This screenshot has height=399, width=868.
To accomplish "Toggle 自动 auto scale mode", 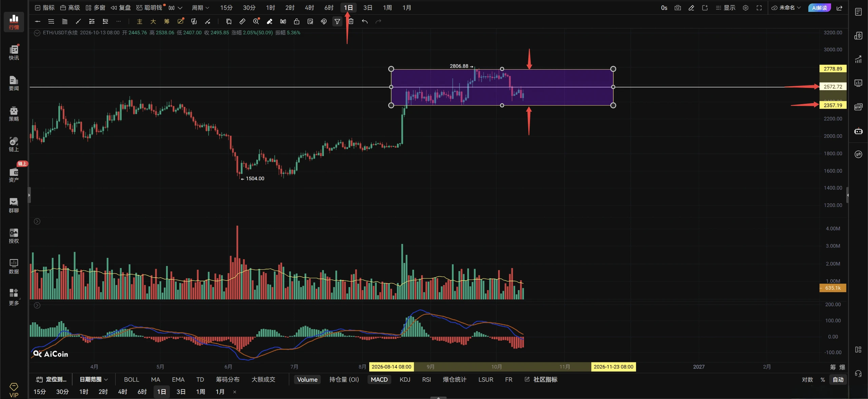I will click(838, 379).
